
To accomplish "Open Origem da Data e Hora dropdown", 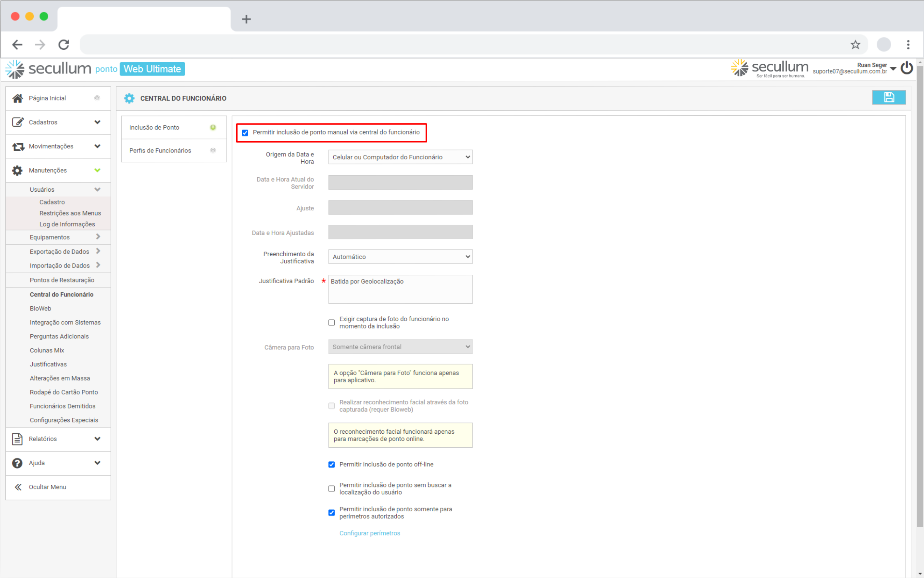I will tap(400, 157).
